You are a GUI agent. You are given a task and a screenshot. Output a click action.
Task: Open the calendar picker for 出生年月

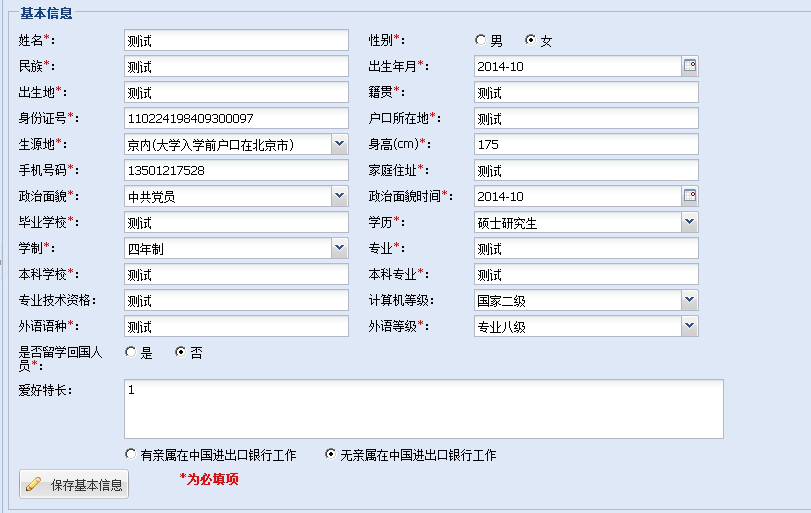689,66
